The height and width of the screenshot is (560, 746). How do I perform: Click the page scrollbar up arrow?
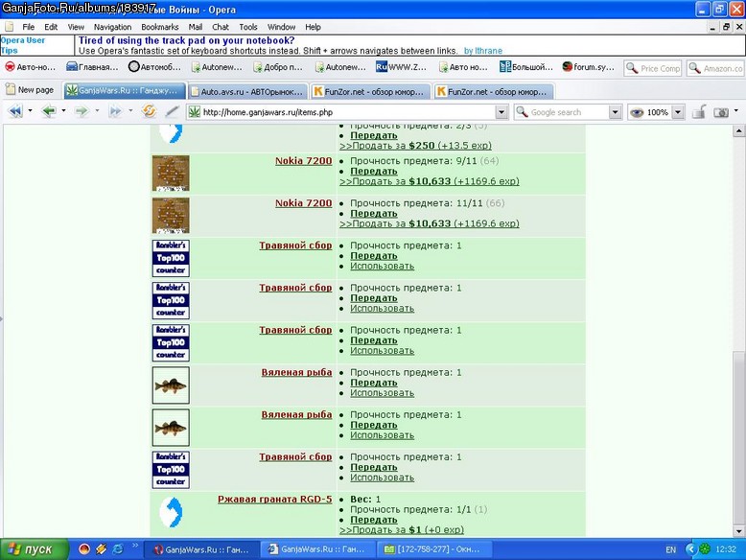738,130
